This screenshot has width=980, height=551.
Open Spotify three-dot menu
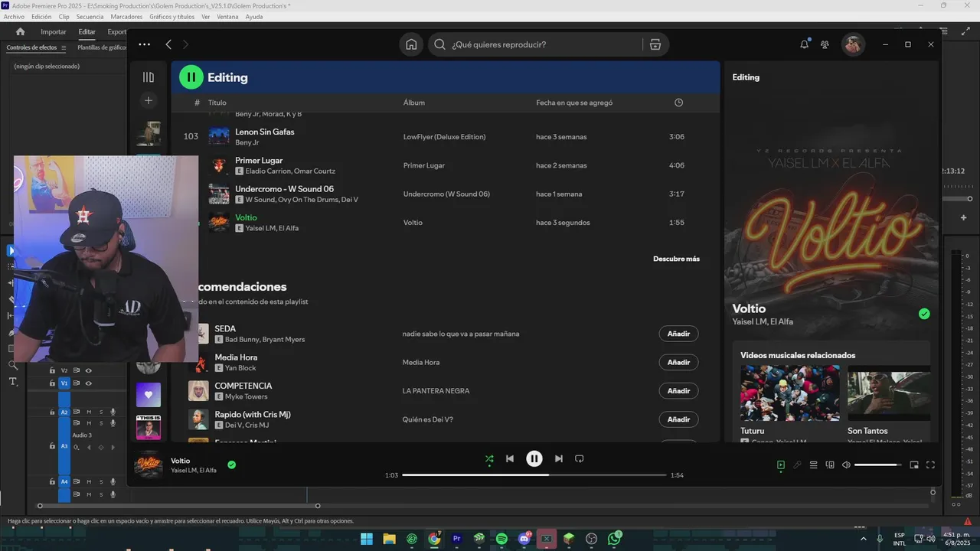(144, 44)
